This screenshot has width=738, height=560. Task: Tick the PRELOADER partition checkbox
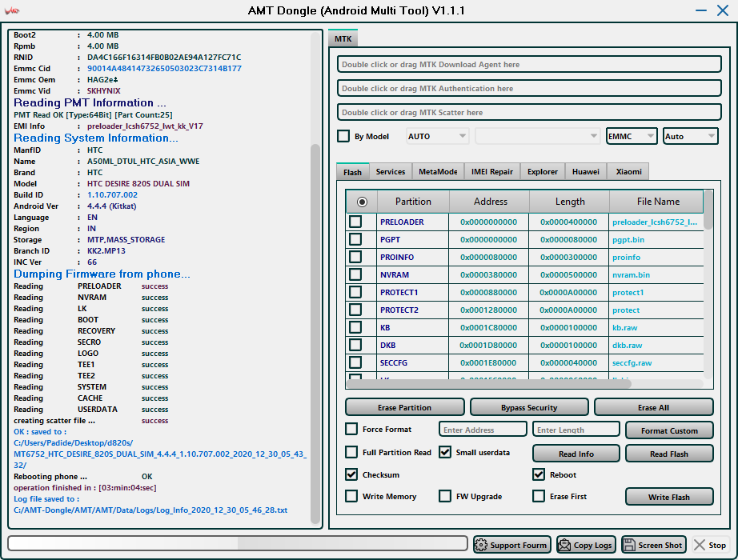(x=355, y=222)
